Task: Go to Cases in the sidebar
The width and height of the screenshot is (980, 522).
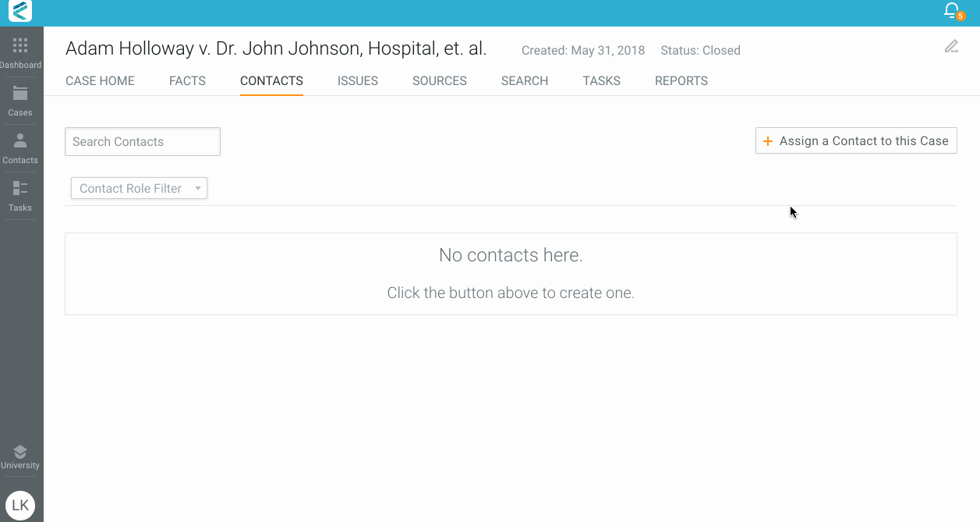Action: coord(20,101)
